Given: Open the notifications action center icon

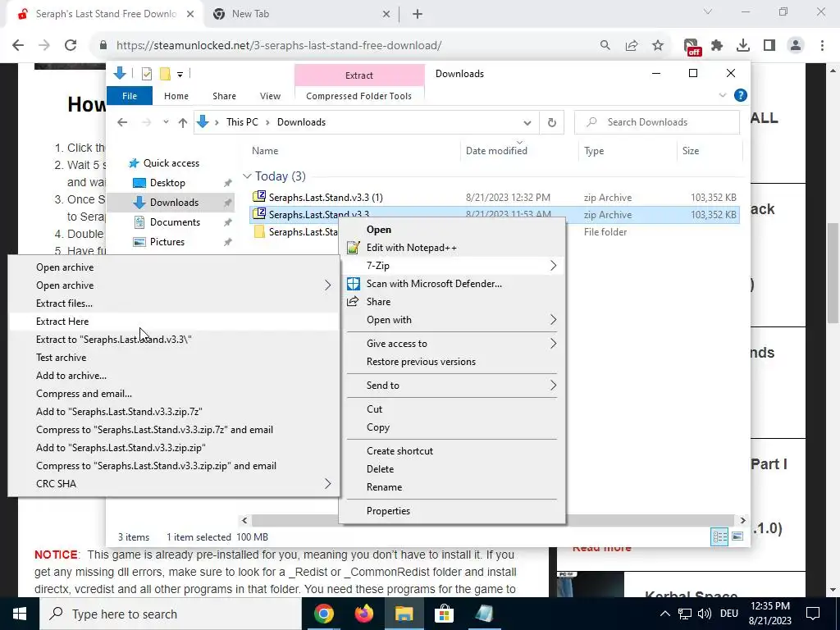Looking at the screenshot, I should coord(813,614).
